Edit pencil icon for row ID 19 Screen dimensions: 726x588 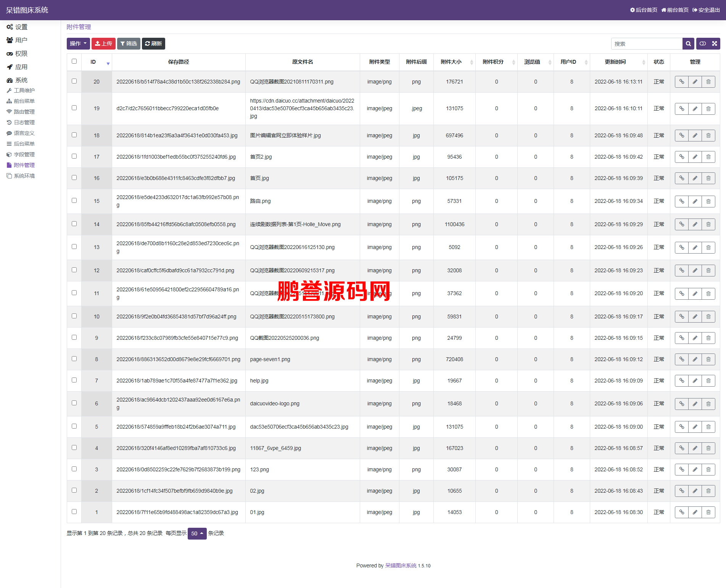point(695,109)
